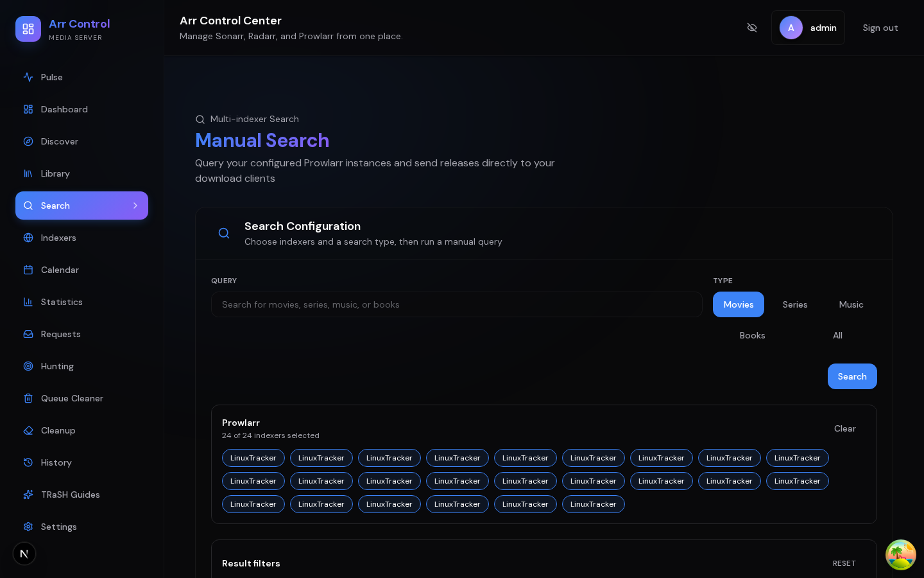Image resolution: width=924 pixels, height=578 pixels.
Task: Click the Hunting target icon
Action: click(28, 366)
